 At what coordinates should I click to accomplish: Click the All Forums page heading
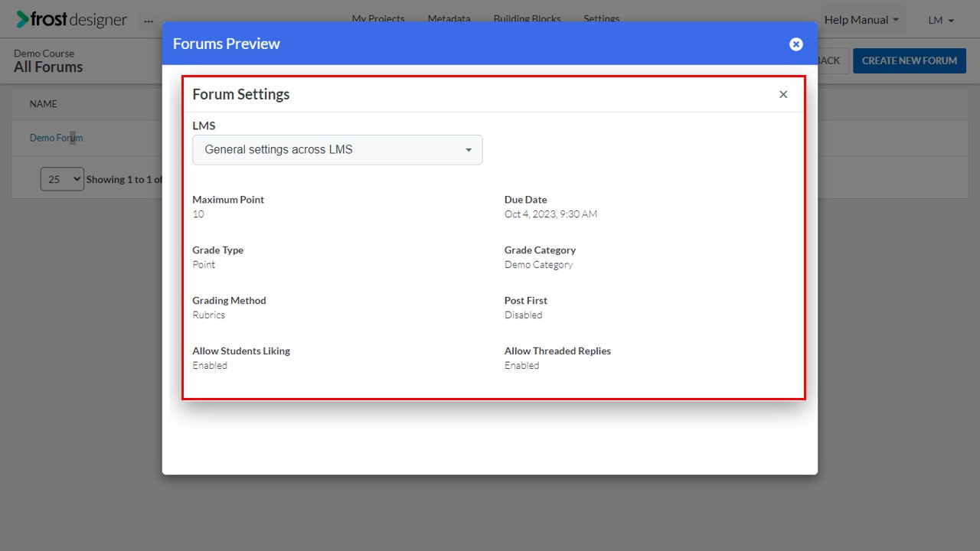point(48,67)
